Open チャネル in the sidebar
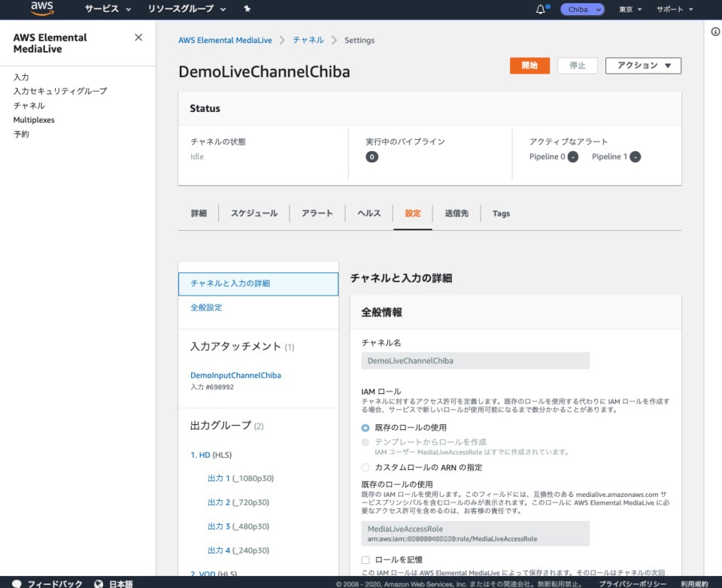Viewport: 722px width, 588px height. (x=29, y=105)
